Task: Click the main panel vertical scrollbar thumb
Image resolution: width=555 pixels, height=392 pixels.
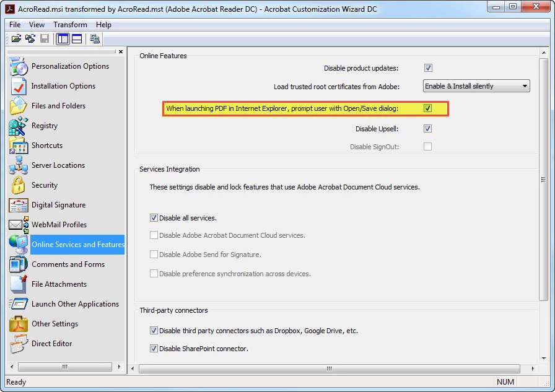Action: 543,180
